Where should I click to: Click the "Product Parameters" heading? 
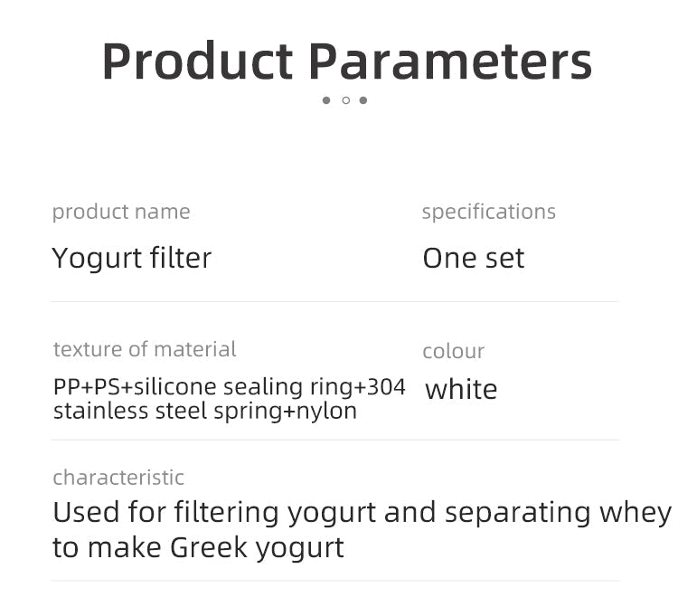346,62
